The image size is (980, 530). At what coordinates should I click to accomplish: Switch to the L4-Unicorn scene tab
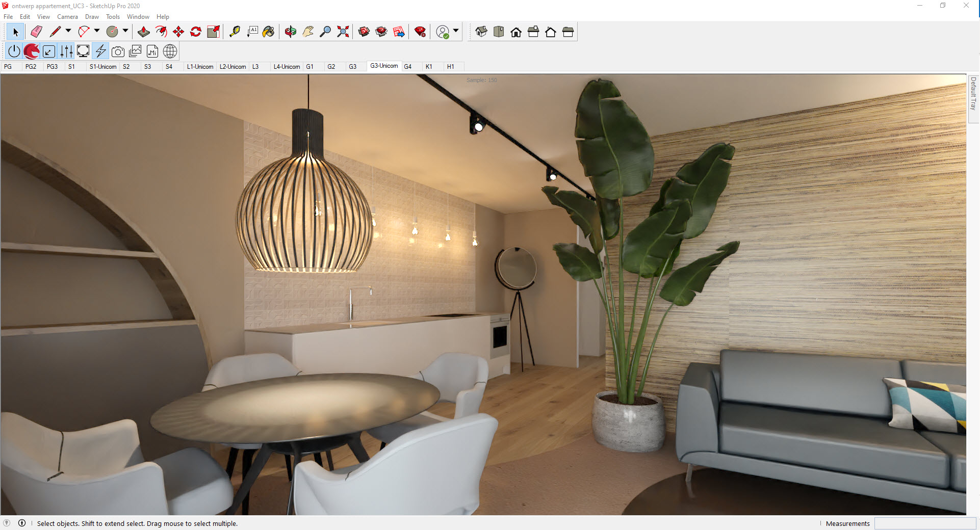point(287,67)
